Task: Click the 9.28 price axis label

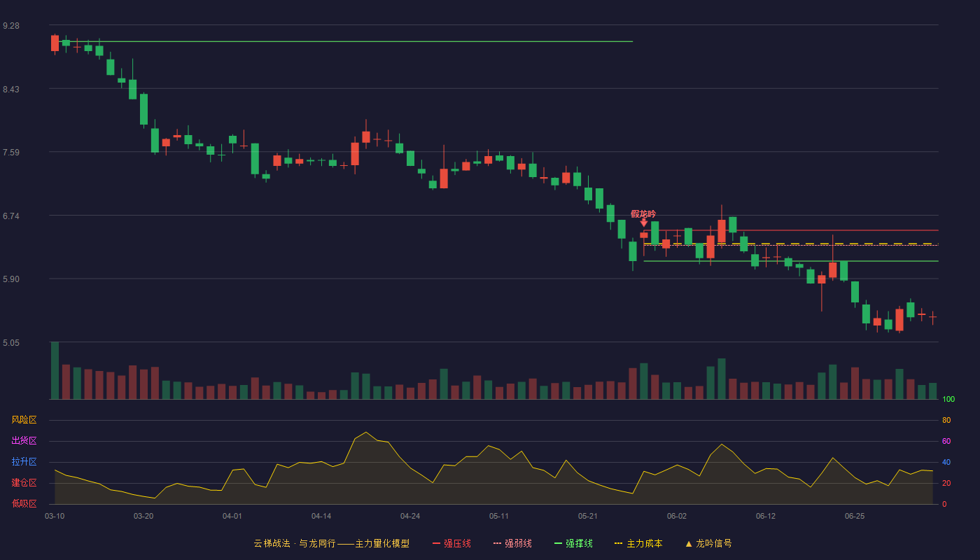Action: [x=11, y=26]
